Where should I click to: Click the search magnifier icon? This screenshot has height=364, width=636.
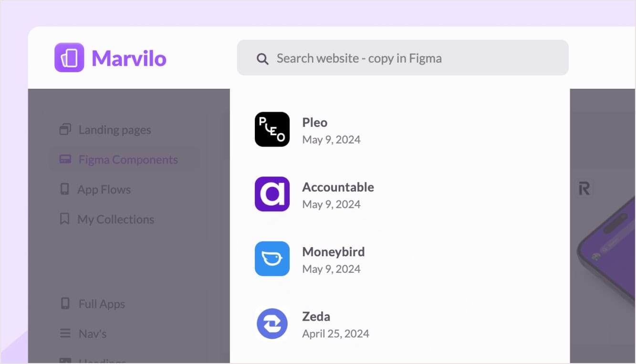point(262,59)
